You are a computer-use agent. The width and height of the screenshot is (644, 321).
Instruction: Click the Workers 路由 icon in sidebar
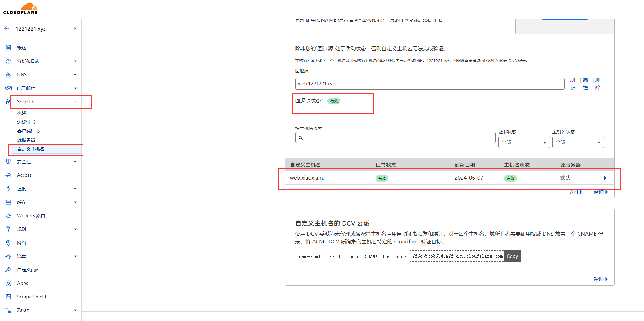point(8,216)
